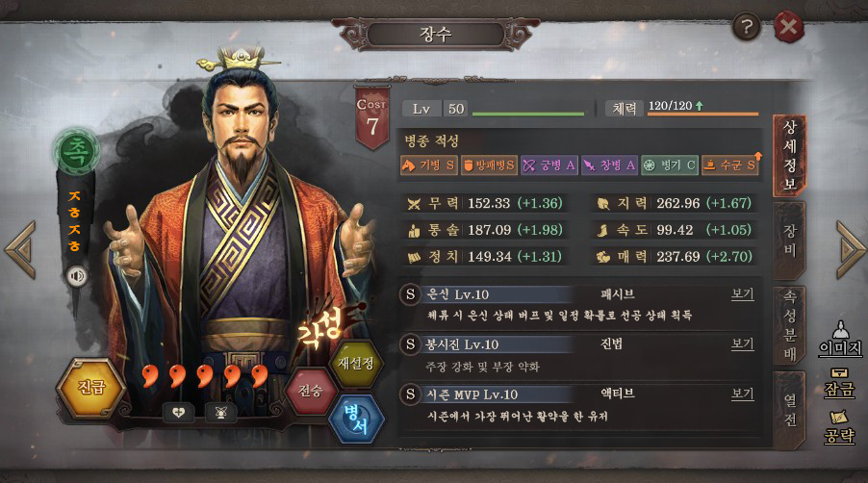Click the 이미지 icon on right side
This screenshot has height=483, width=868.
(x=840, y=338)
